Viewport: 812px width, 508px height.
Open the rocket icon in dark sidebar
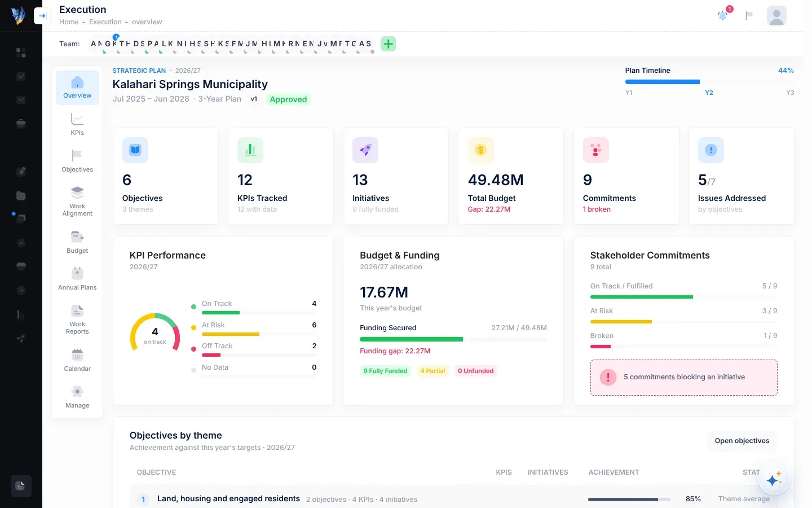[21, 339]
